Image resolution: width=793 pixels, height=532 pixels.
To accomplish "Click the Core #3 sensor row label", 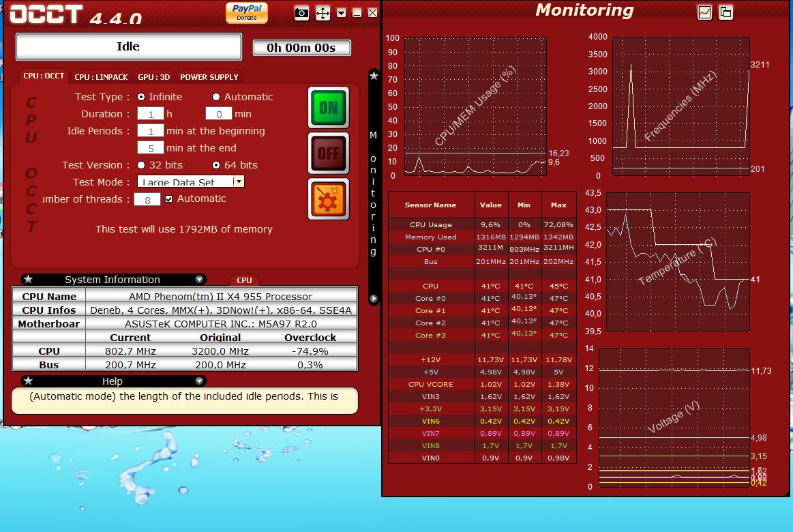I will [x=431, y=335].
